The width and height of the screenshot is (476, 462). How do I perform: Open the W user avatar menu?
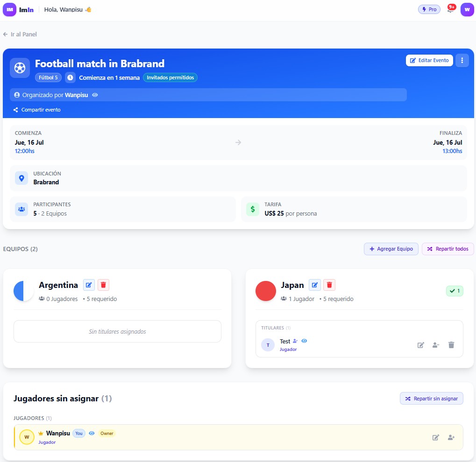[x=467, y=9]
